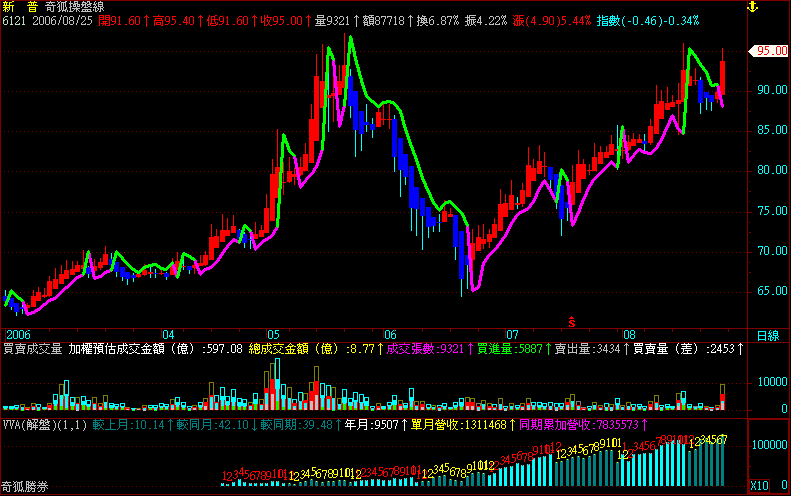Click the 同期累加營收:7835573 readout

[583, 425]
